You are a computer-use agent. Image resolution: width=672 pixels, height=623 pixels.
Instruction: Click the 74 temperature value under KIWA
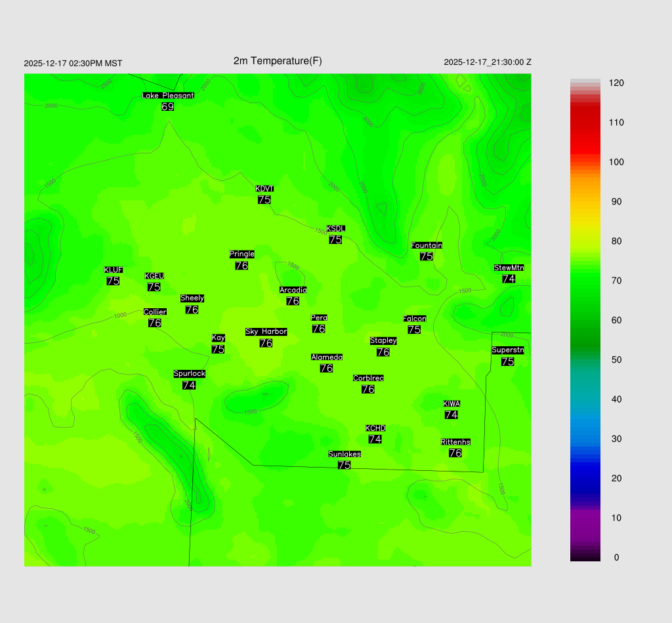coord(451,414)
